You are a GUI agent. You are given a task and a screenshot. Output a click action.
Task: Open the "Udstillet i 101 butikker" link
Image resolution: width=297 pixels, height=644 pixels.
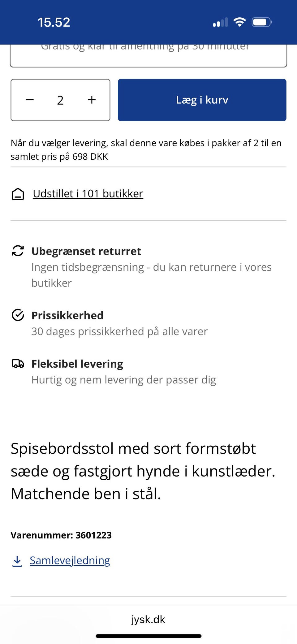click(x=88, y=194)
